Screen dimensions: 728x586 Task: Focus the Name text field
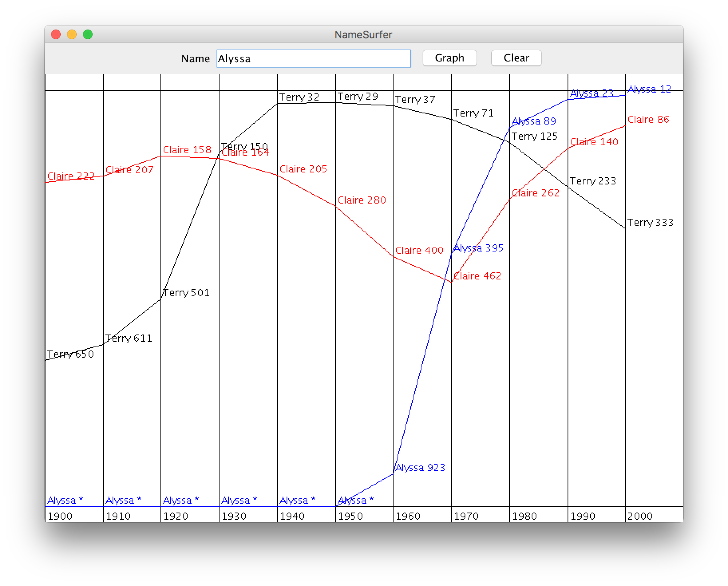[313, 59]
